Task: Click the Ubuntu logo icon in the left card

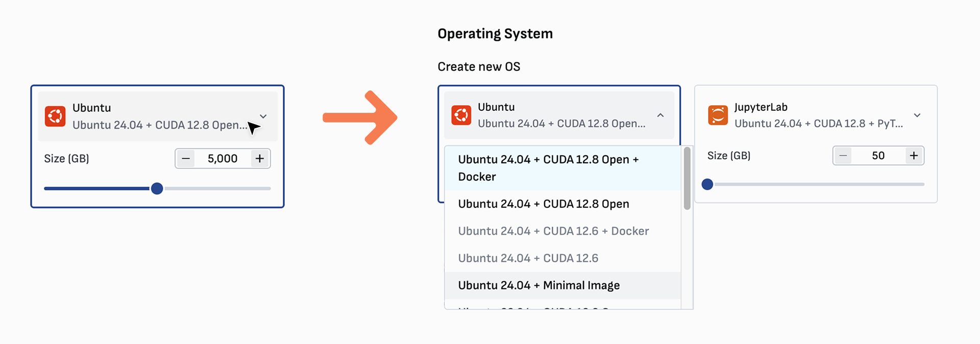Action: 55,116
